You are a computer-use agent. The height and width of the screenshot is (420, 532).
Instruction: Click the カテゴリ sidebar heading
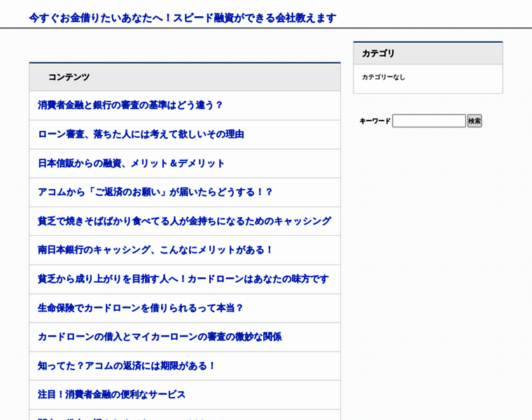[378, 54]
